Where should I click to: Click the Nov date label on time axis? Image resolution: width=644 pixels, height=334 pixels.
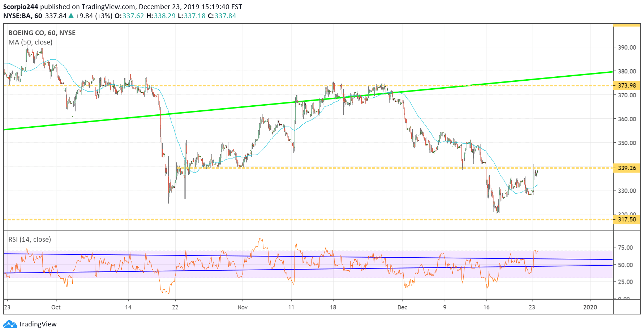[242, 307]
